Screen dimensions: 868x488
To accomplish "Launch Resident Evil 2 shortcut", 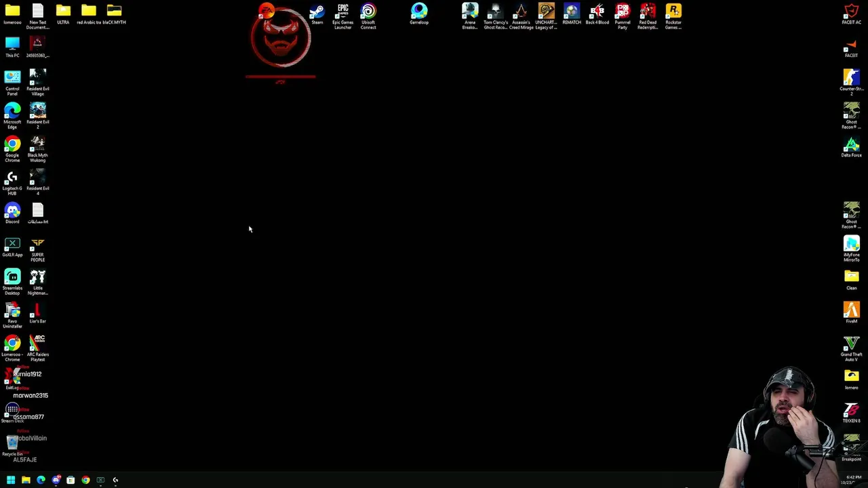I will click(38, 116).
